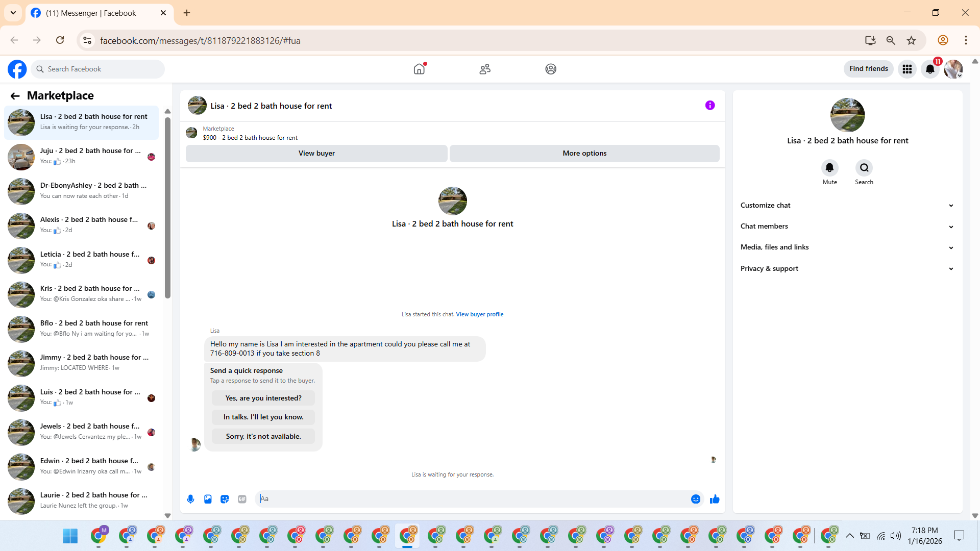Attach a photo using the image icon
980x551 pixels.
pos(208,499)
